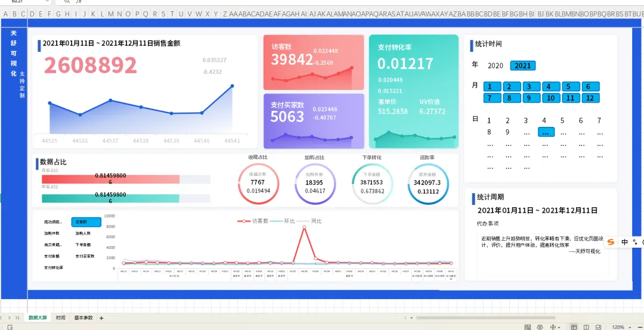
Task: Toggle month 10 slicer button
Action: coord(551,98)
